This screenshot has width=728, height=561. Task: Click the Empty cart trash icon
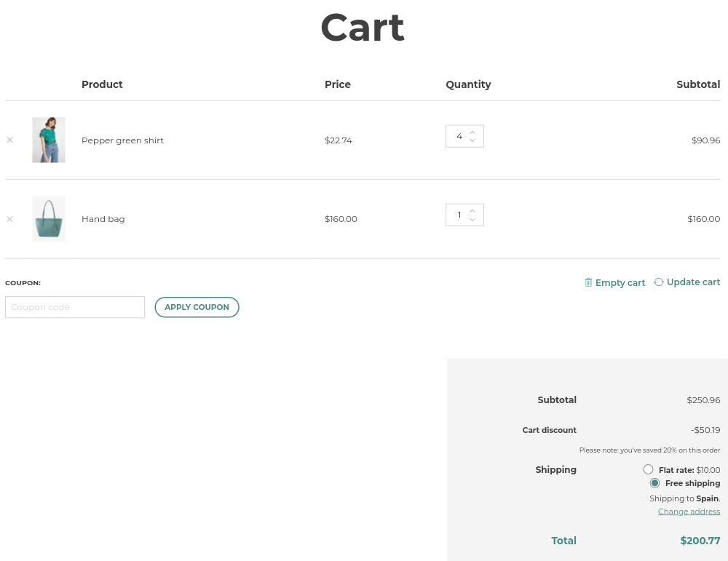588,282
